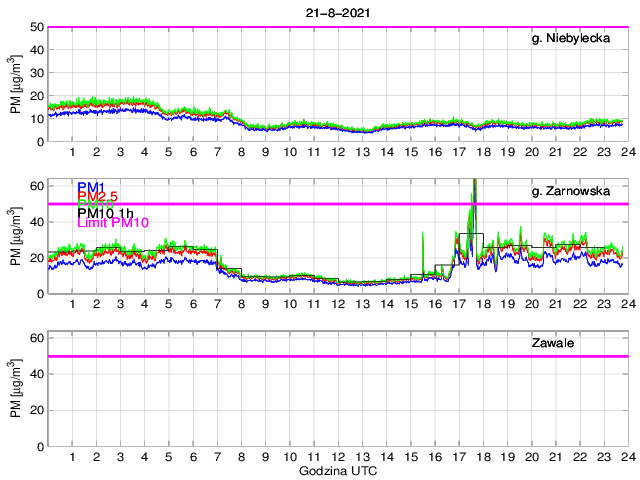The width and height of the screenshot is (640, 480).
Task: Click the 10 y-axis tick of Niebylecka chart
Action: (x=37, y=119)
